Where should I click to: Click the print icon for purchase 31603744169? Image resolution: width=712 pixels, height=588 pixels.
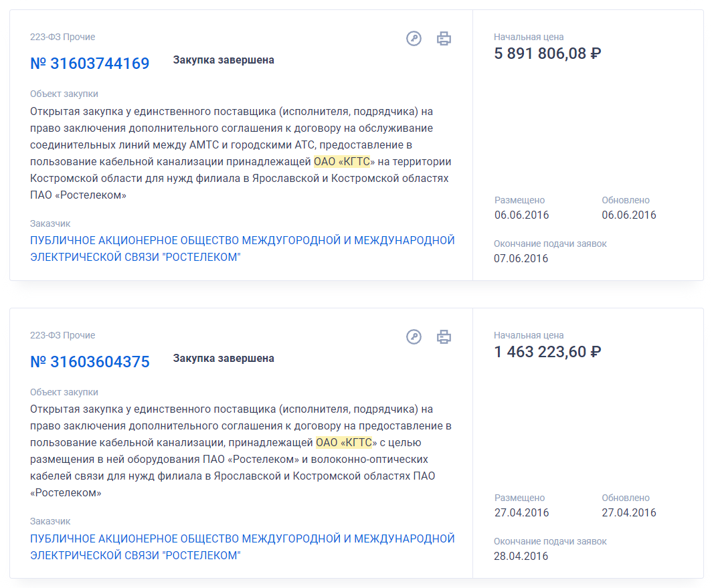444,39
